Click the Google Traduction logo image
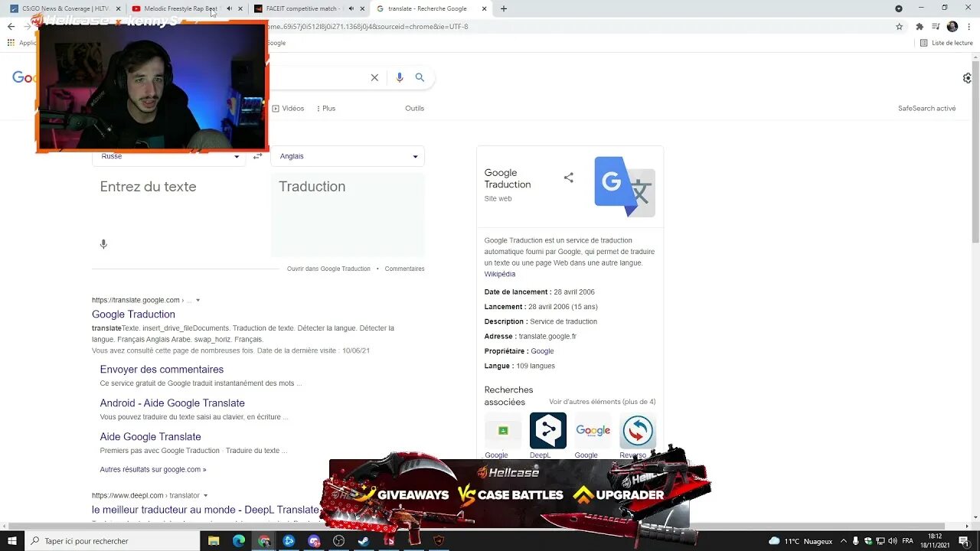Screen dimensions: 980x551 [625, 187]
